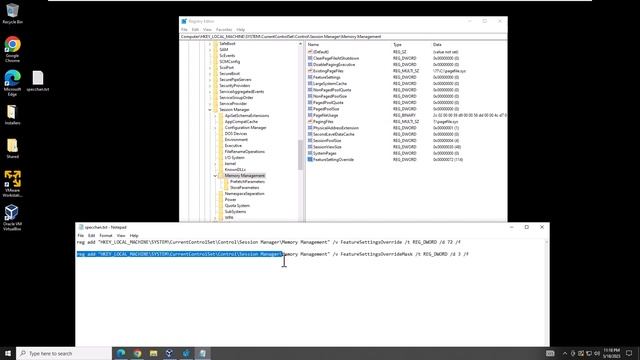The image size is (640, 360).
Task: Open the Help menu in Registry Editor
Action: click(x=241, y=30)
